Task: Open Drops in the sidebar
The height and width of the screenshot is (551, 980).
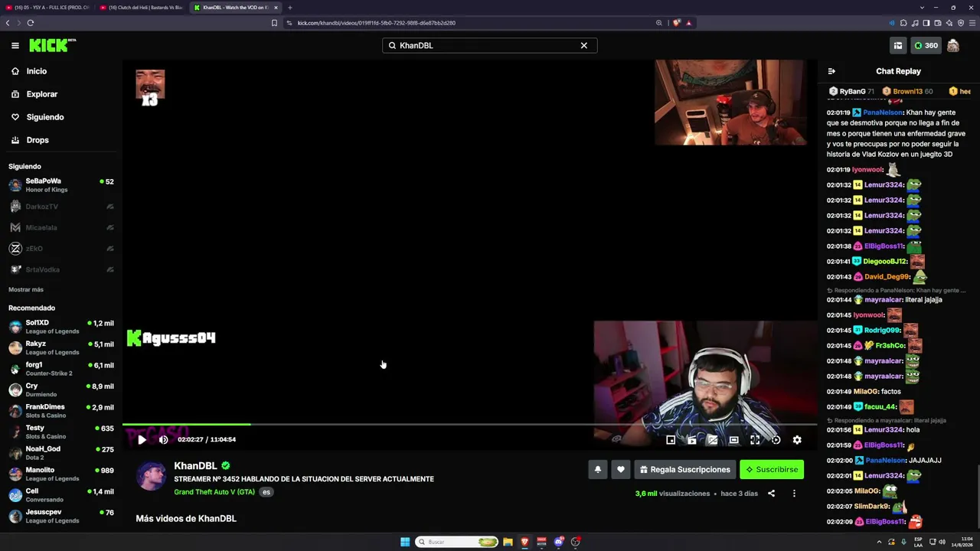Action: coord(61,140)
